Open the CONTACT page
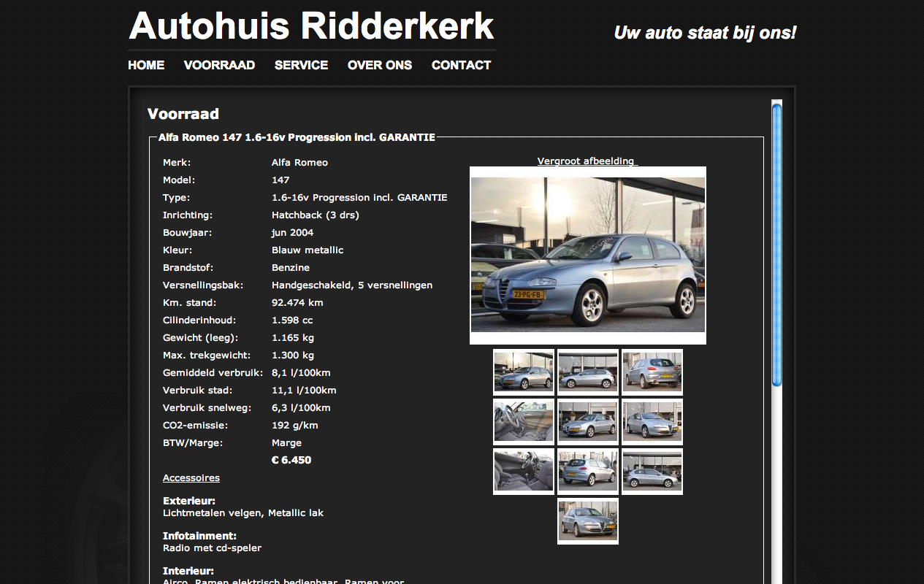This screenshot has width=924, height=584. tap(461, 65)
